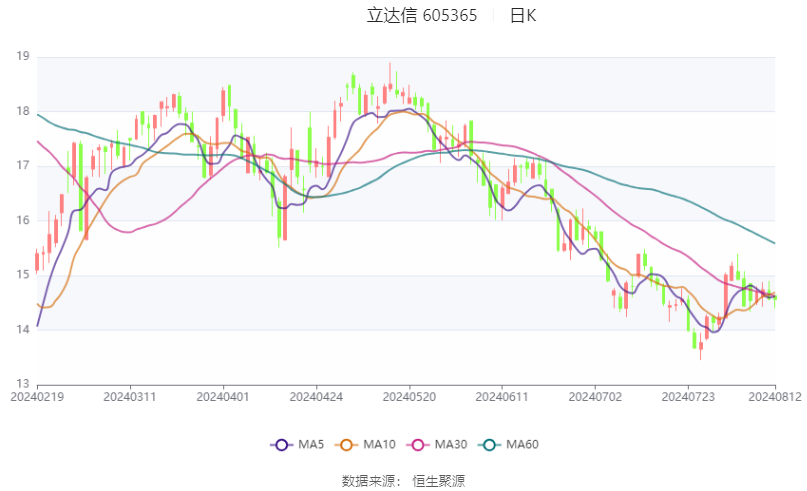Hide the MA5 series via its label
The width and height of the screenshot is (807, 491).
click(311, 445)
